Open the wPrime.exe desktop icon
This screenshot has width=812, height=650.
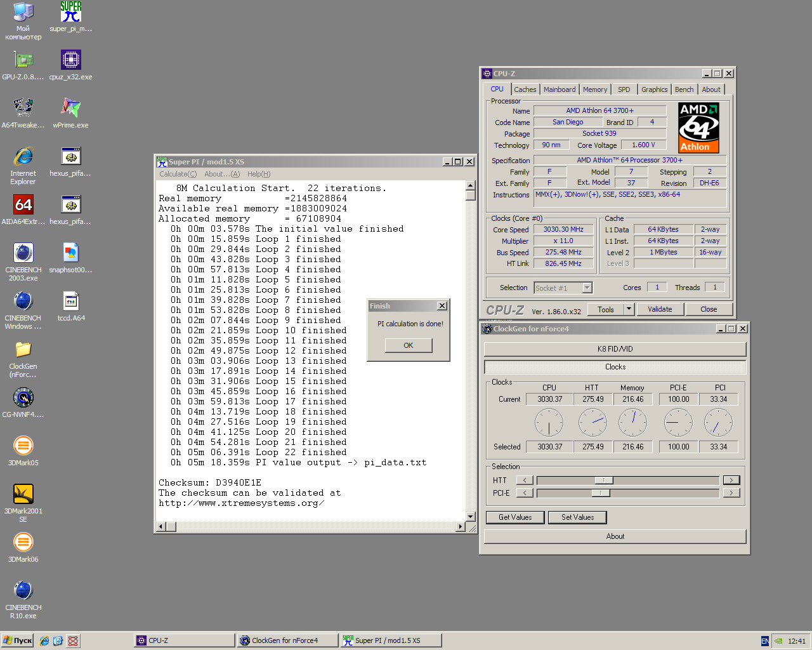pos(70,109)
